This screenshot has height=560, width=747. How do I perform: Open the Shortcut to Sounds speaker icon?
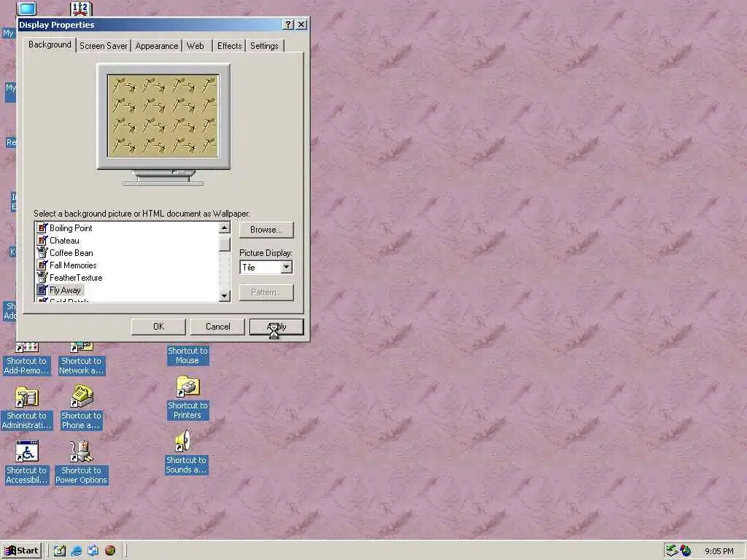pyautogui.click(x=183, y=441)
